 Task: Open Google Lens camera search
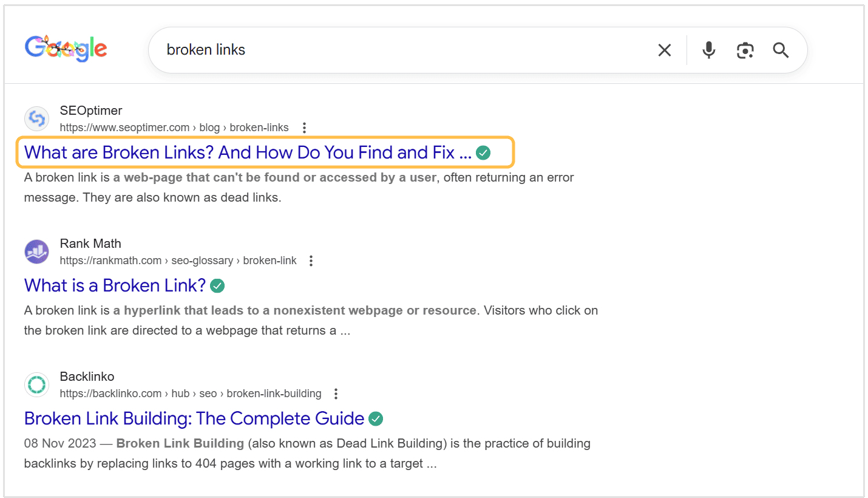[745, 50]
